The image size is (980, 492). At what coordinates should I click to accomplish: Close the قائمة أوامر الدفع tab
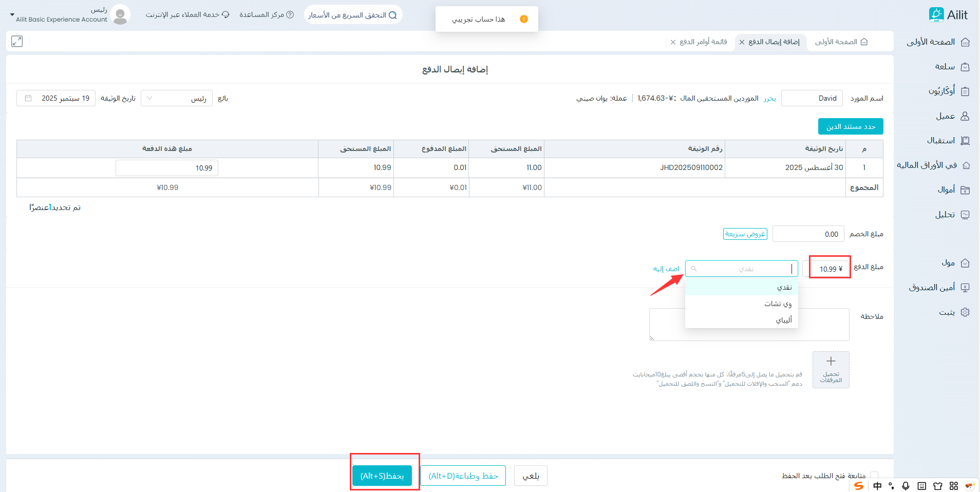click(x=673, y=42)
